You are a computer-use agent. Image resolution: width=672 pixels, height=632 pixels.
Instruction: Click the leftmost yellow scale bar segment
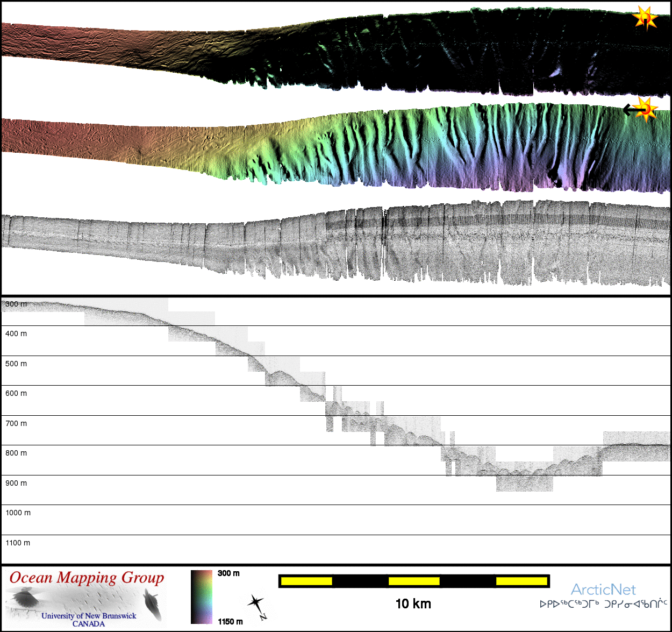tap(306, 581)
